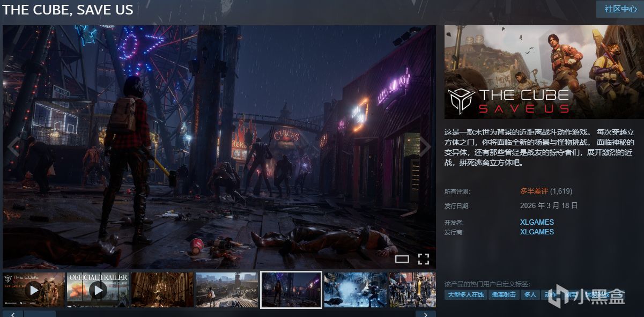Toggle theater mode rectangle icon

402,259
